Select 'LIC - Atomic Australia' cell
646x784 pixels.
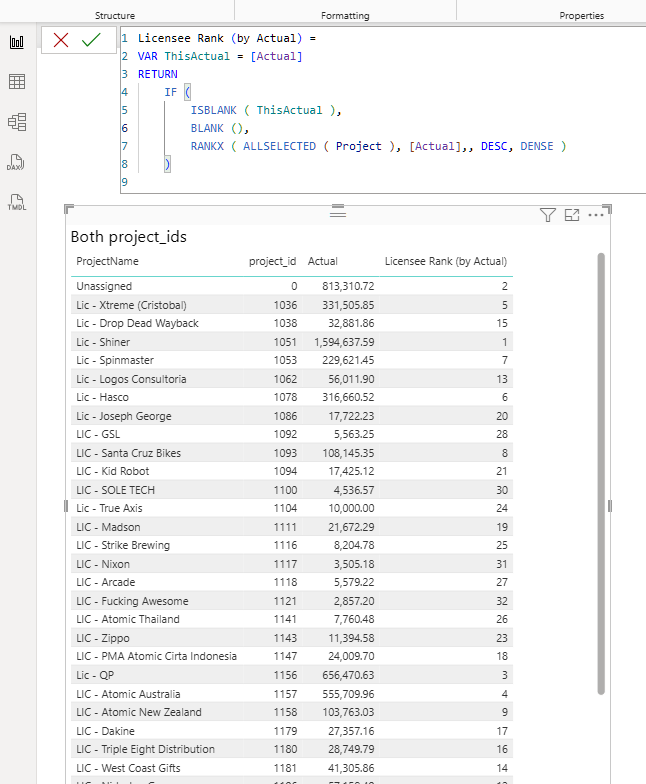point(128,694)
